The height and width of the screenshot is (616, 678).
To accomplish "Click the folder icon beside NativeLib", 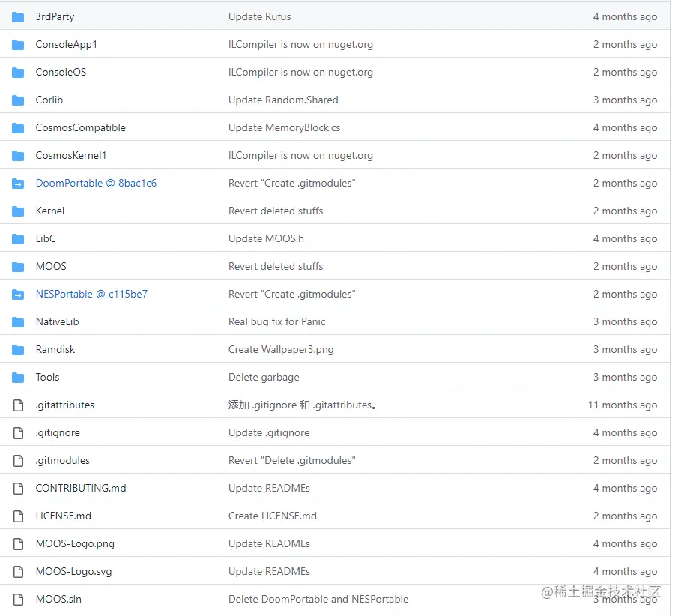I will point(18,321).
